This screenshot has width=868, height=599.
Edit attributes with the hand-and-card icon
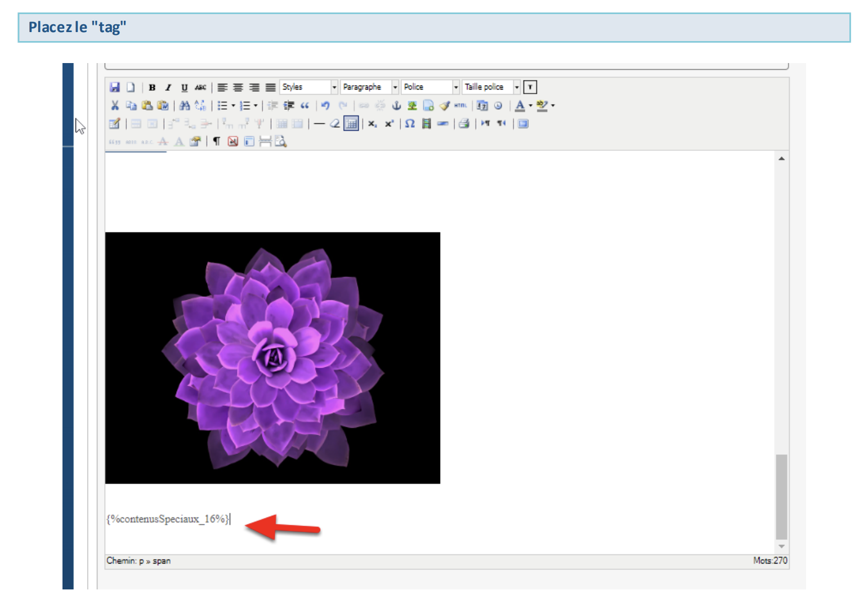pyautogui.click(x=195, y=141)
